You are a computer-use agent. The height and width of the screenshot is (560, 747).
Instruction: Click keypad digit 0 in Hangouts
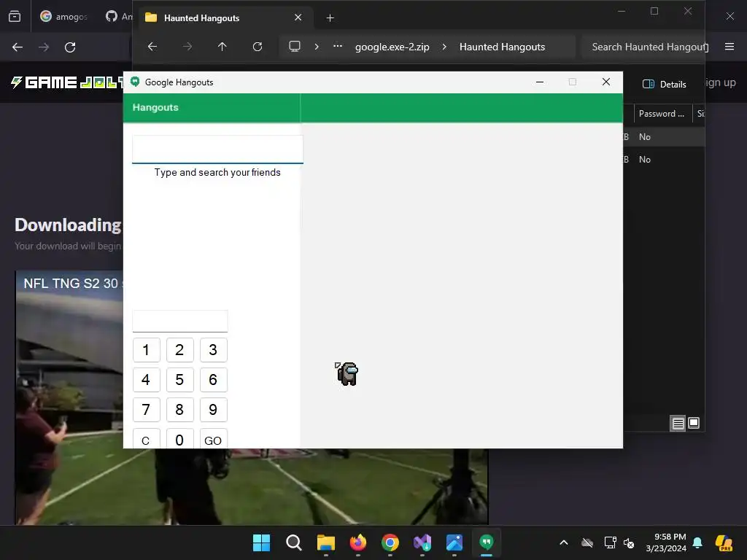[179, 438]
